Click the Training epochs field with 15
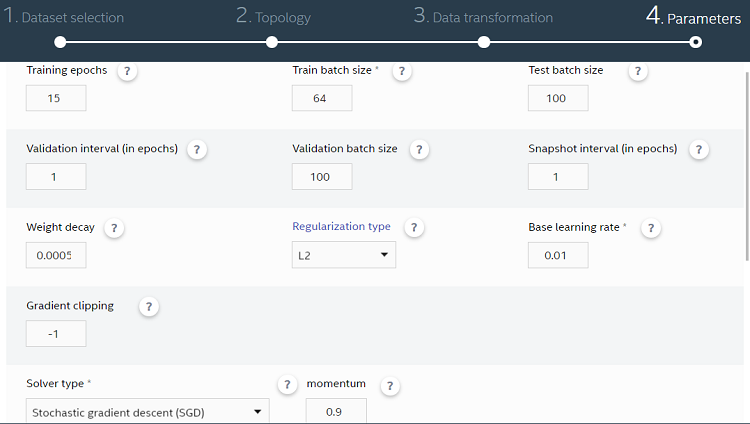 click(56, 98)
